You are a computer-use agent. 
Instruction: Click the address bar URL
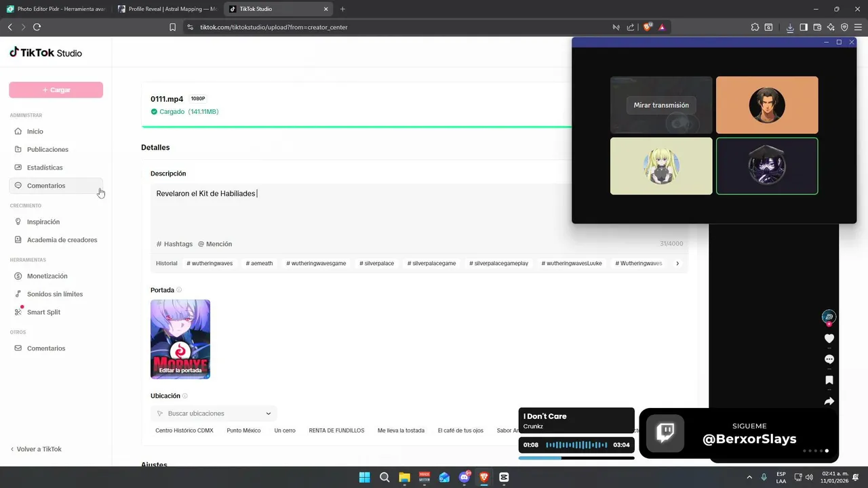(x=274, y=27)
